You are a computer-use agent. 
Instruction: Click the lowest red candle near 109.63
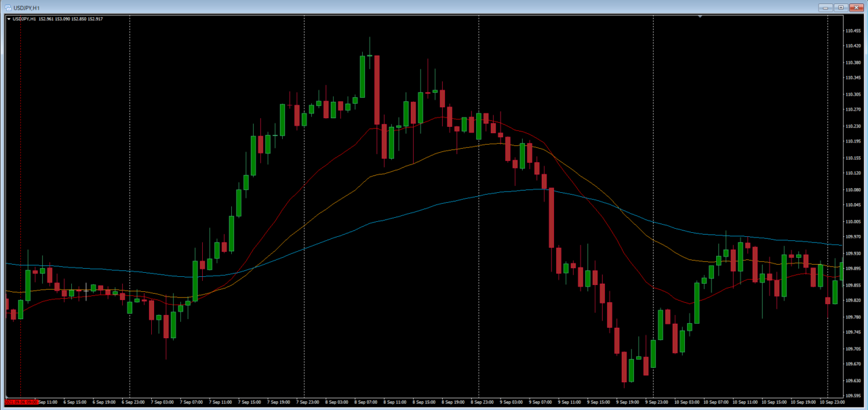(624, 367)
